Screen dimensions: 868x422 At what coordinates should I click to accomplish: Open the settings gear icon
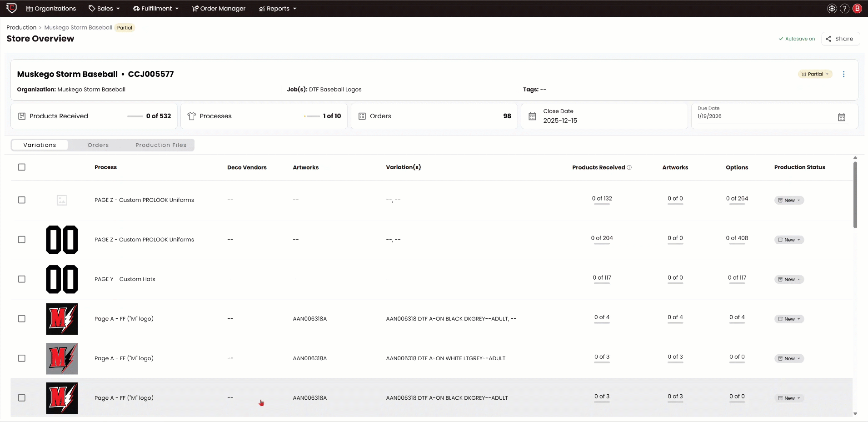coord(831,8)
